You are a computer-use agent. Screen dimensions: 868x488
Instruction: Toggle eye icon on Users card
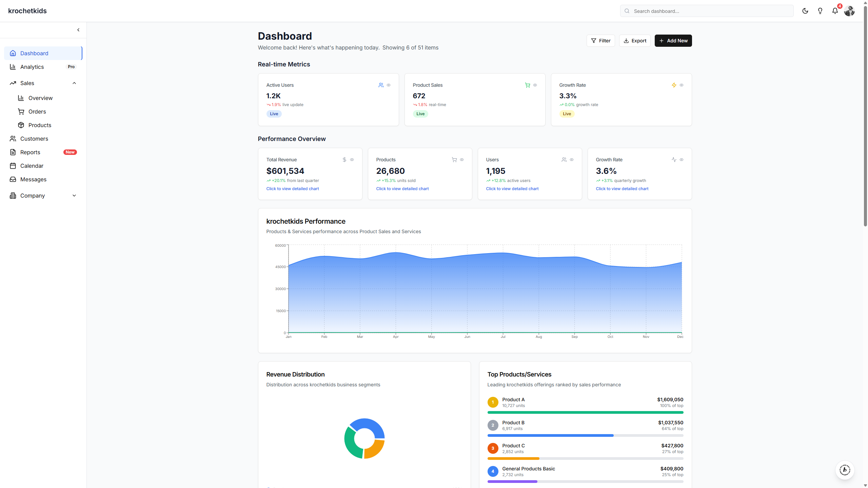(572, 160)
